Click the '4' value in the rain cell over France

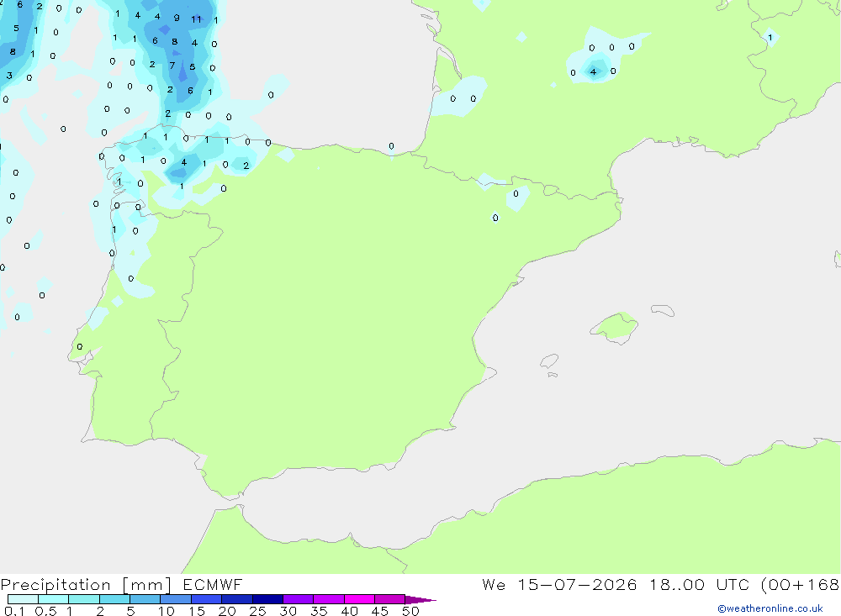pos(593,71)
